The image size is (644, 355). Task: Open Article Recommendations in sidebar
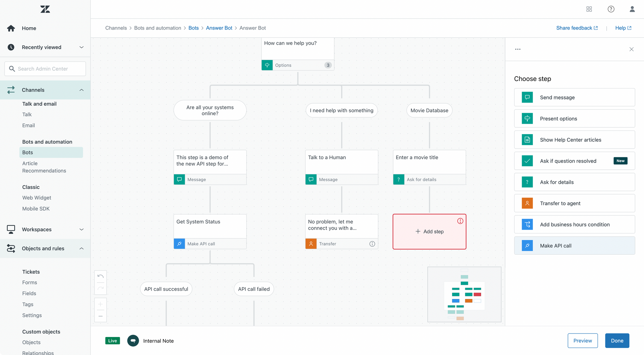click(44, 167)
